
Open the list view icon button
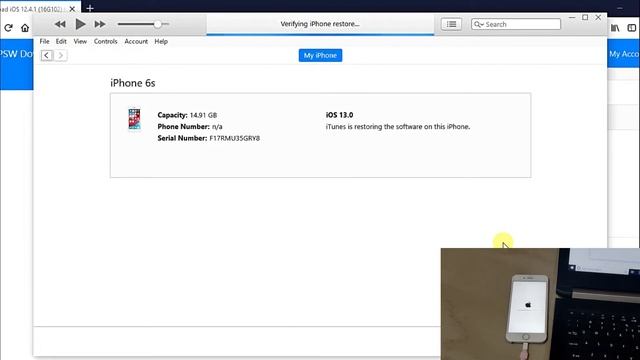451,24
